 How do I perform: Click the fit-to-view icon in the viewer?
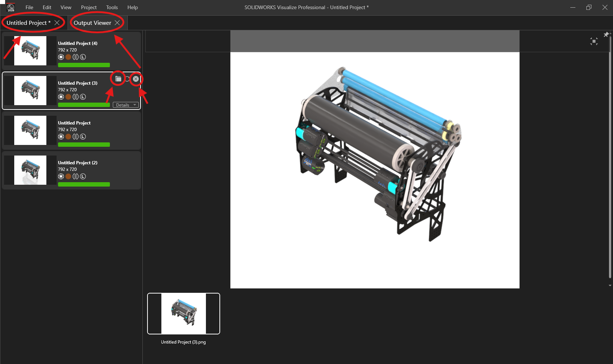click(x=594, y=41)
